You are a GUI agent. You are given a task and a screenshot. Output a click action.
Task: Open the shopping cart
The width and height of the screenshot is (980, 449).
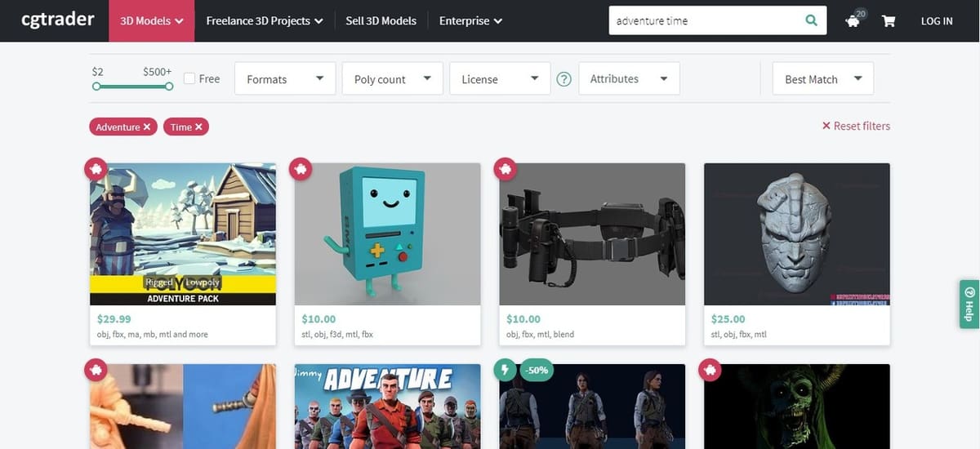[x=889, y=21]
